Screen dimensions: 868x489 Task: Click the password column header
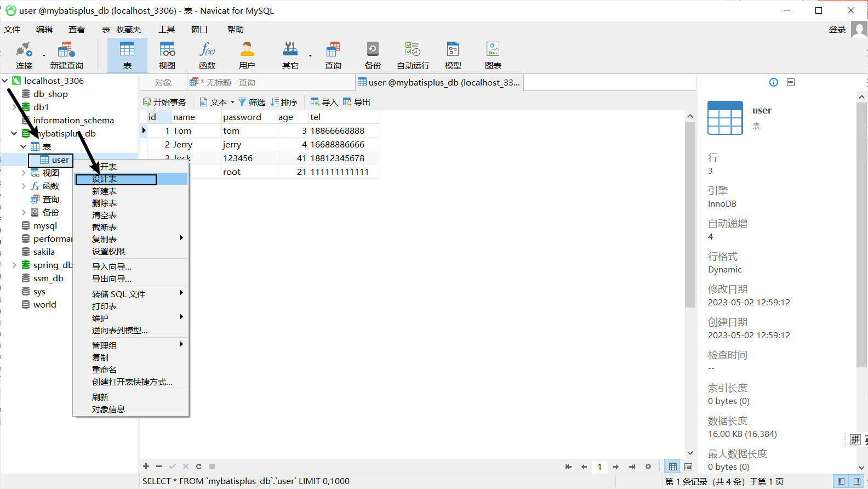pos(249,117)
